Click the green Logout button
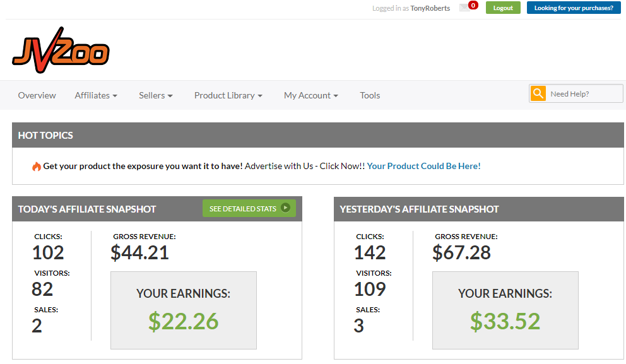This screenshot has height=364, width=626. point(503,8)
